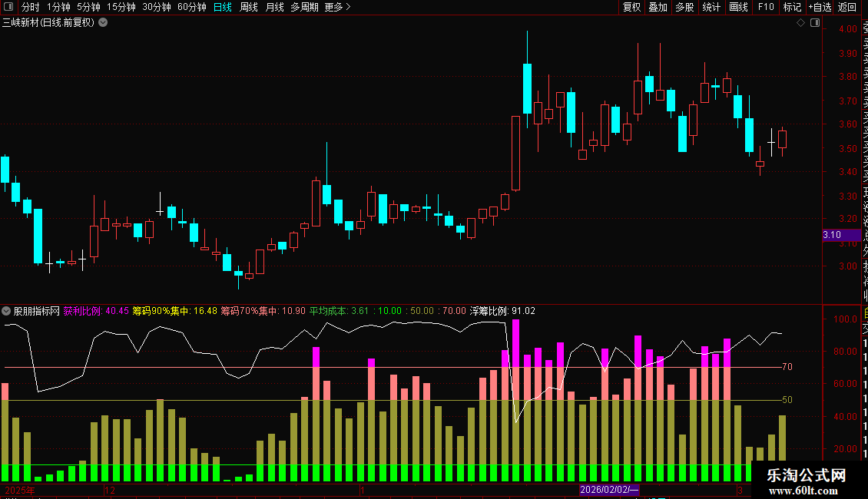
Task: Click the 获利比例: 40.45 value
Action: [96, 311]
